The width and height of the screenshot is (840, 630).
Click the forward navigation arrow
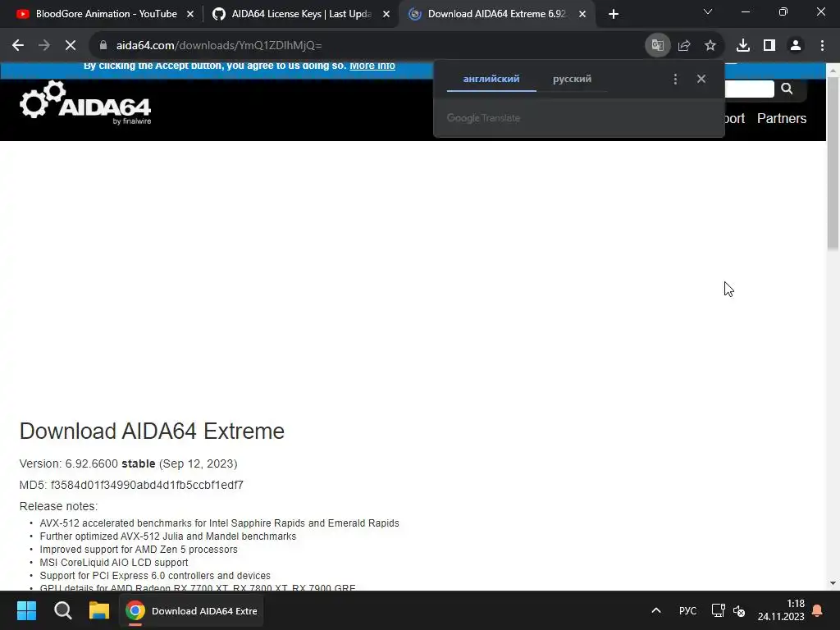point(44,46)
